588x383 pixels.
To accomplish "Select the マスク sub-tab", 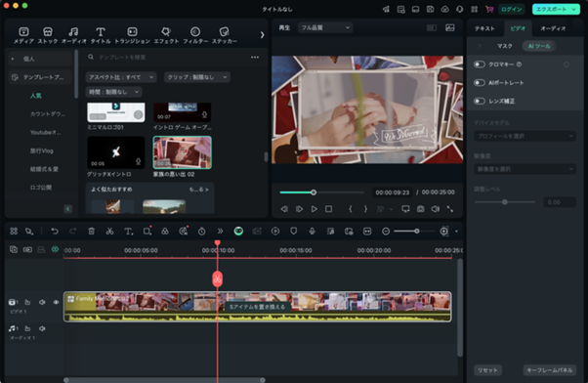I will tap(504, 46).
